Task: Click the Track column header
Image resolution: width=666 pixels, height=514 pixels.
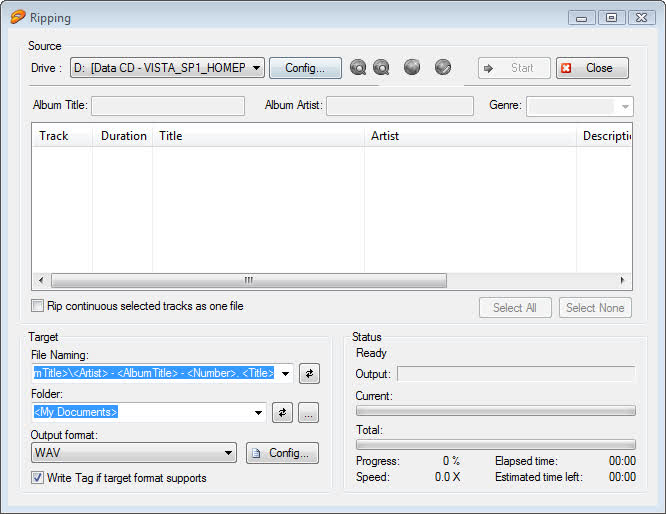Action: pyautogui.click(x=62, y=136)
